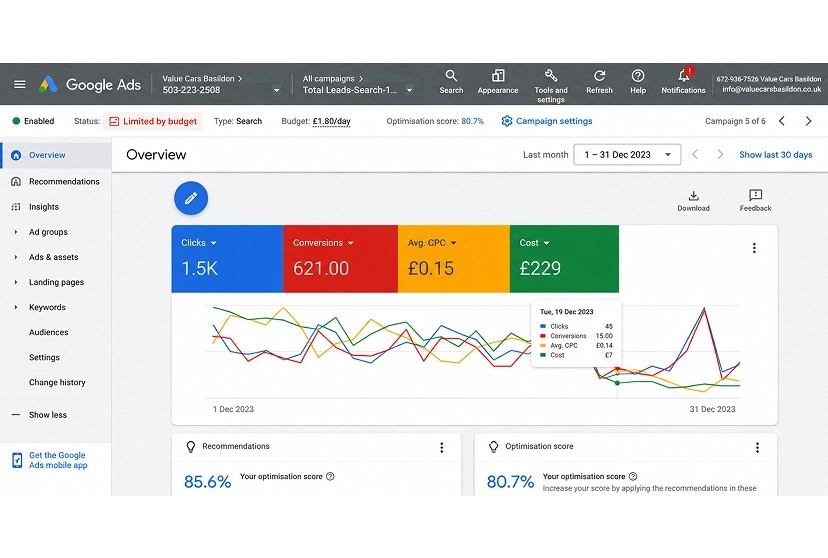This screenshot has height=558, width=828.
Task: Download the overview chart
Action: tap(693, 201)
